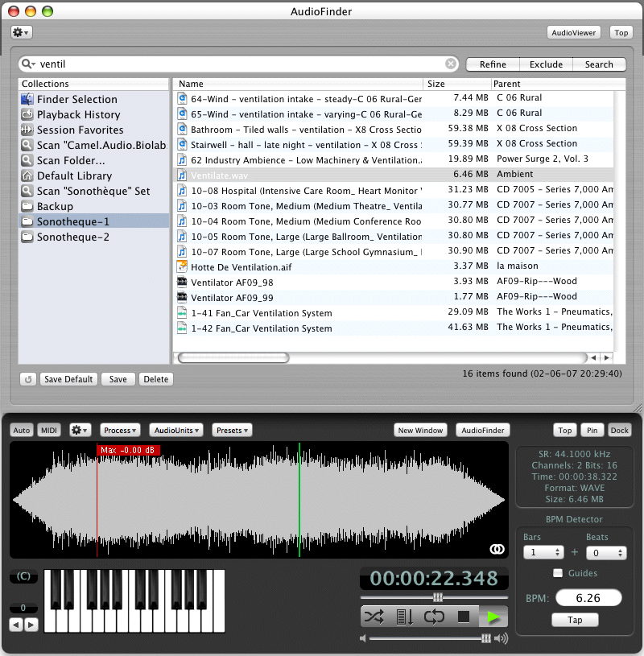Screen dimensions: 644x656
Task: Select Playback History in Collections
Action: point(78,114)
